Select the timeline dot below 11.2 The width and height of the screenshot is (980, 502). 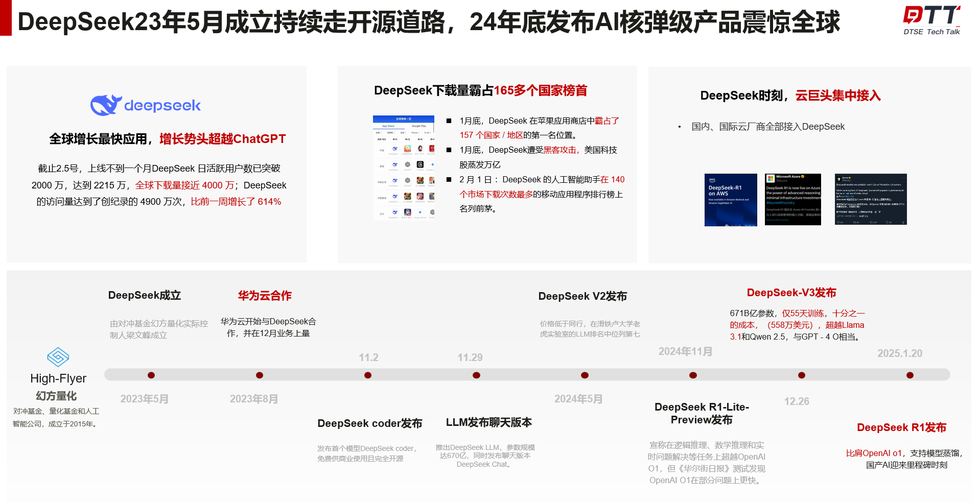(x=368, y=375)
